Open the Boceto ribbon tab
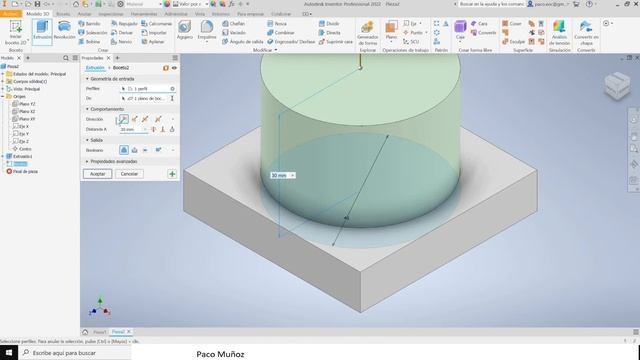Viewport: 640px width, 360px height. [63, 13]
